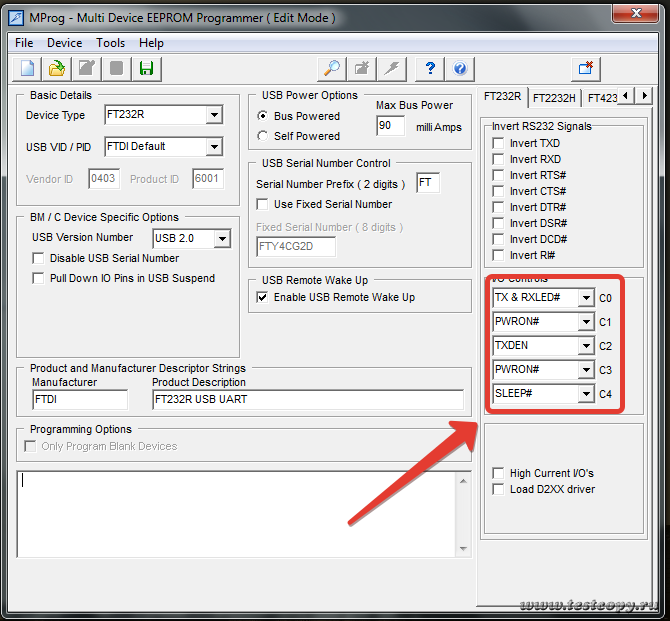Switch to the FT2232H tab

tap(553, 98)
